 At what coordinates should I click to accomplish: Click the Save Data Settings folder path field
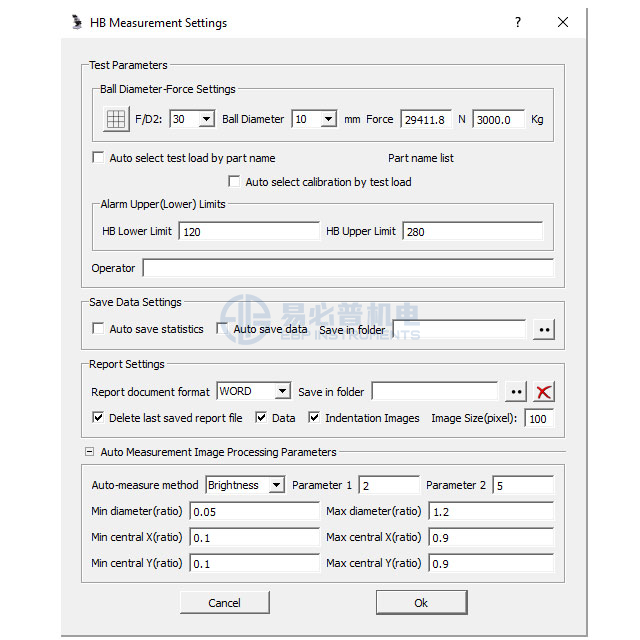tap(459, 329)
